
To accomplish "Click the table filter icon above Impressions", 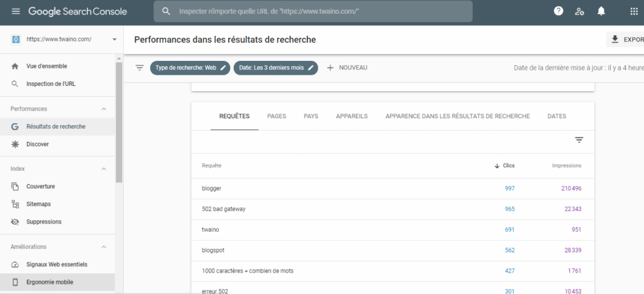I will pyautogui.click(x=579, y=140).
